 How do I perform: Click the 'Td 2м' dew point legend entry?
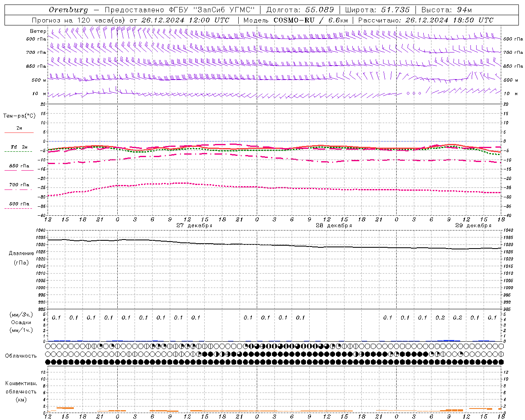point(19,147)
